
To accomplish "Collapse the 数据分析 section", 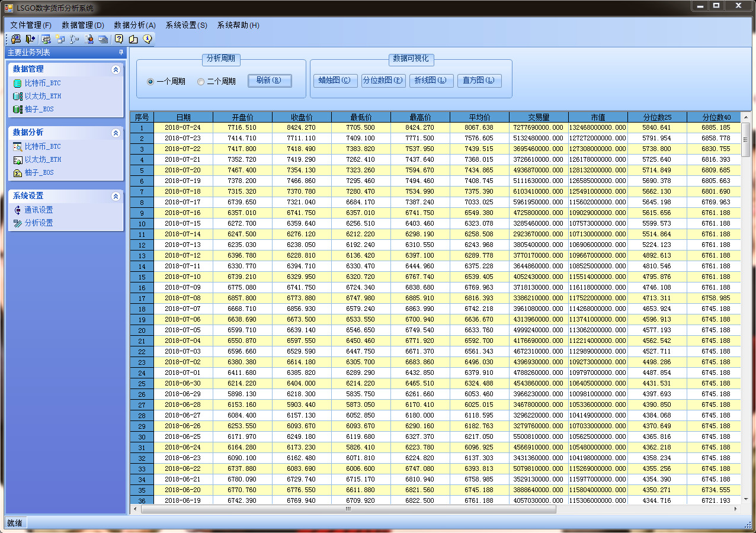I will [x=116, y=133].
